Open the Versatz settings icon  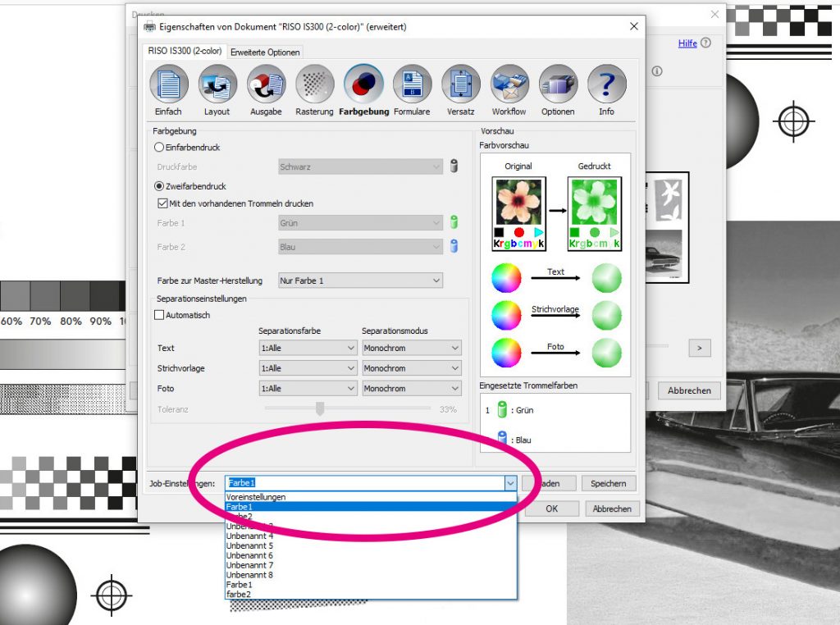point(461,84)
